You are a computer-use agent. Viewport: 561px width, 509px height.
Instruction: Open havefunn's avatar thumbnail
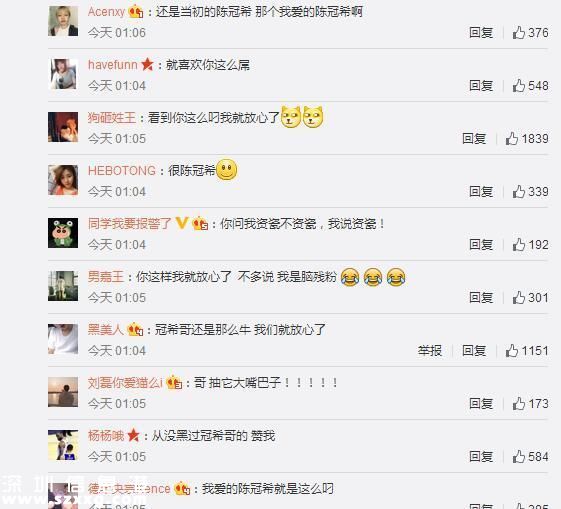tap(63, 74)
